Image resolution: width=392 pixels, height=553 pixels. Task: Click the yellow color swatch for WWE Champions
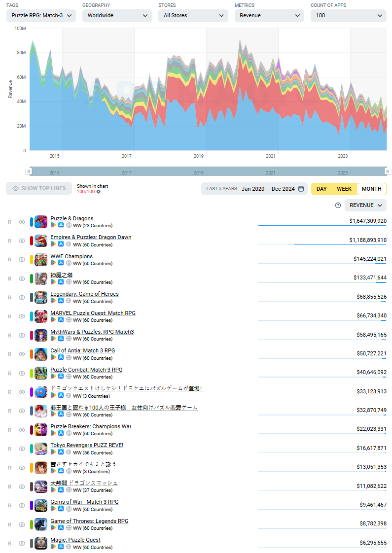(x=32, y=260)
